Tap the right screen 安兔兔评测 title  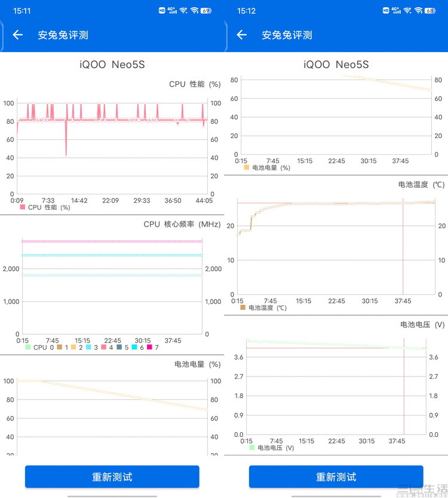click(287, 35)
